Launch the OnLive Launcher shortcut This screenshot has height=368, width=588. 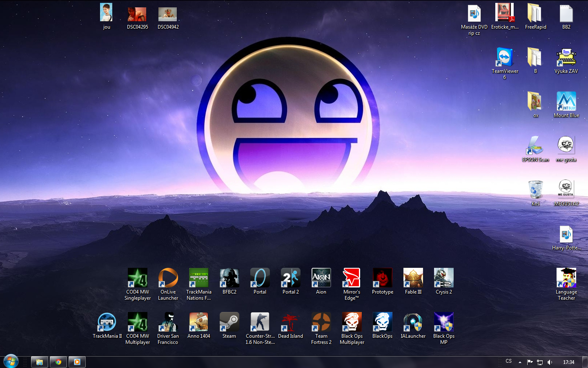click(168, 284)
